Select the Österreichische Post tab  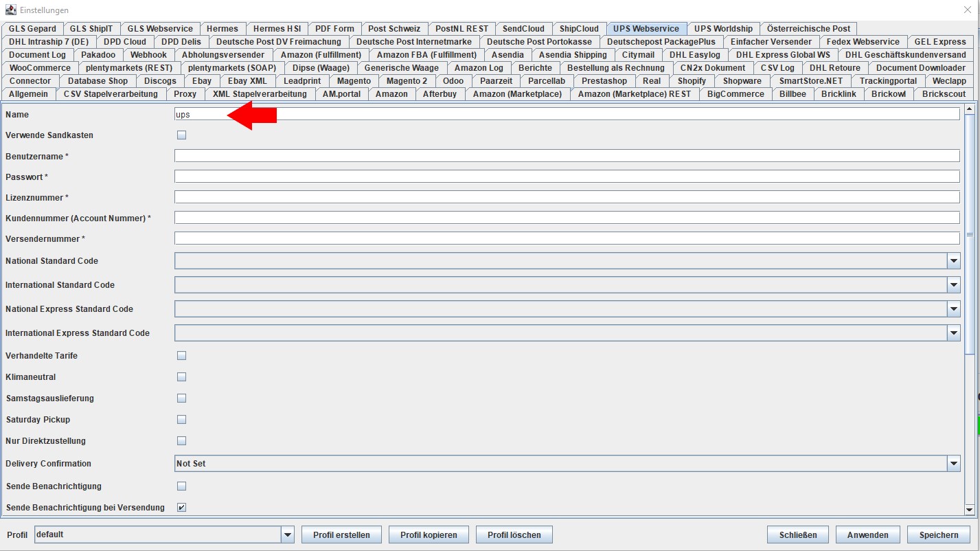point(808,29)
